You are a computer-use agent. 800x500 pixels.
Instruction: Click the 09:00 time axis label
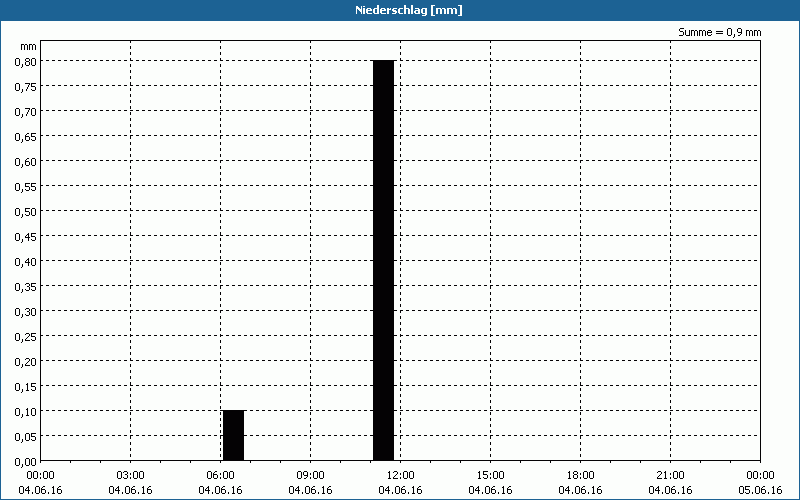[310, 476]
